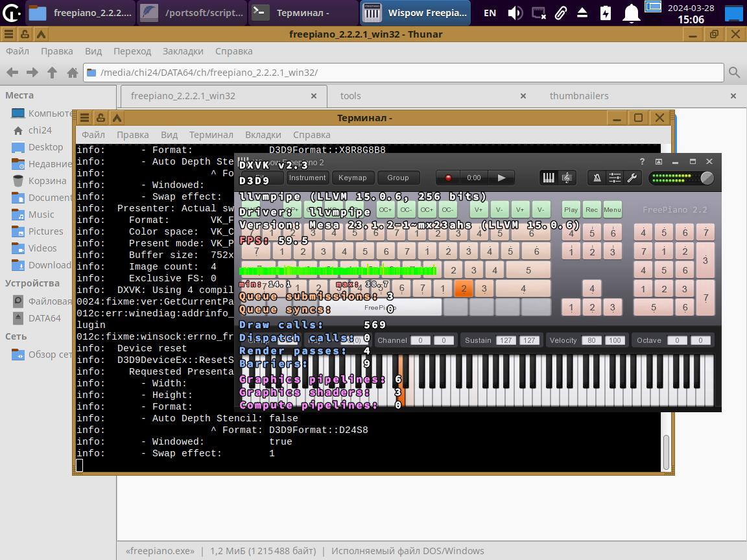Click the FreePiano volume knob

click(707, 178)
